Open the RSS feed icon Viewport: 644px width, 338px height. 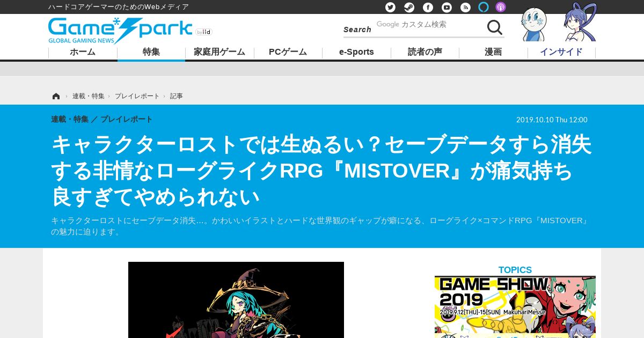(465, 7)
